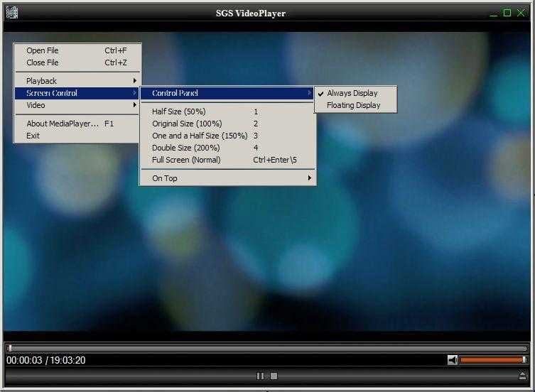The image size is (535, 392).
Task: Set video to Double Size (200%)
Action: pyautogui.click(x=227, y=148)
